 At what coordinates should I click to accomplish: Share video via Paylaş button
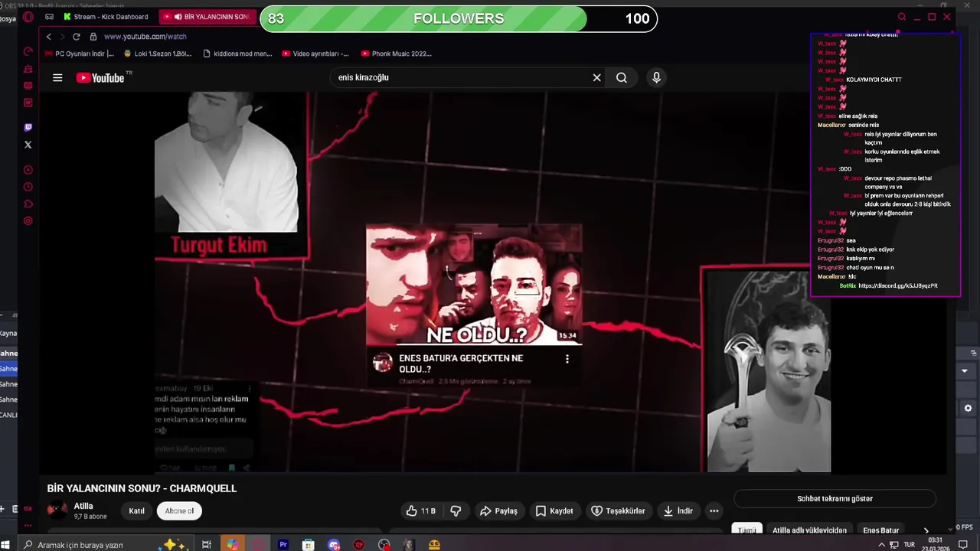(498, 510)
